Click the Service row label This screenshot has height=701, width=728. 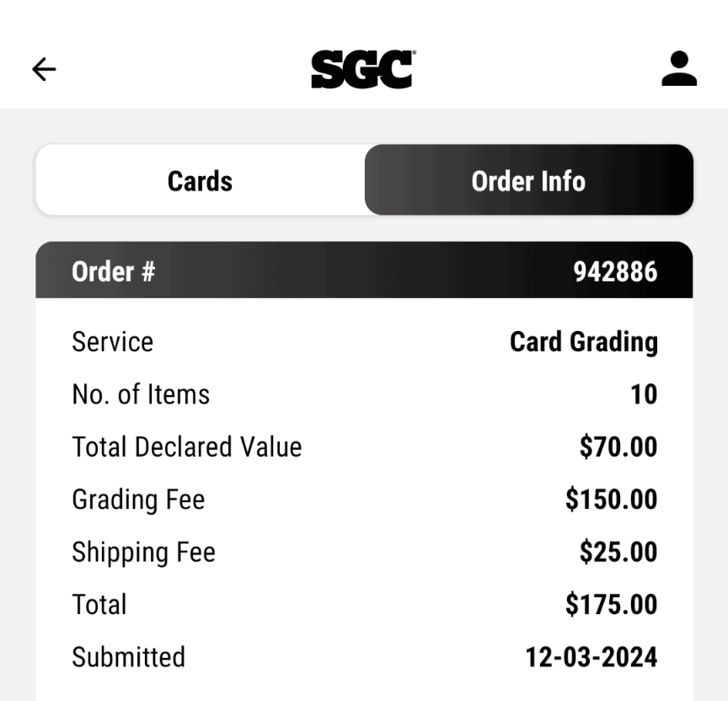click(113, 342)
